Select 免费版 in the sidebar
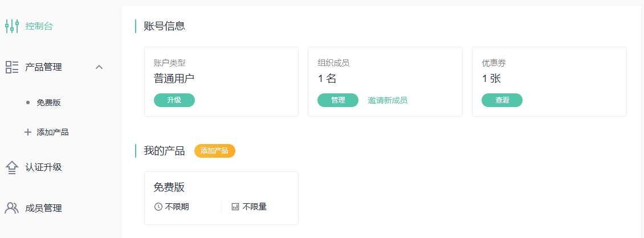This screenshot has width=644, height=238. pos(49,102)
